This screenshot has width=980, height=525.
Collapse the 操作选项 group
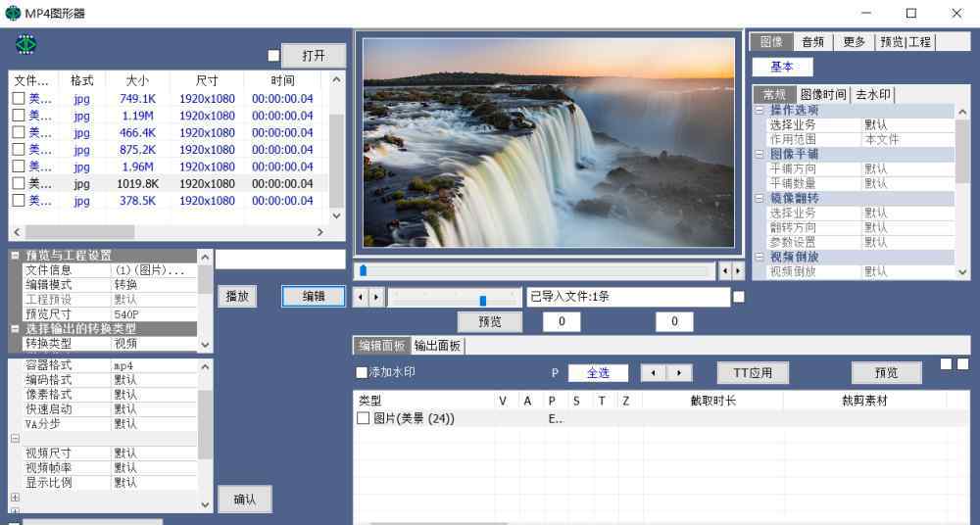(759, 110)
